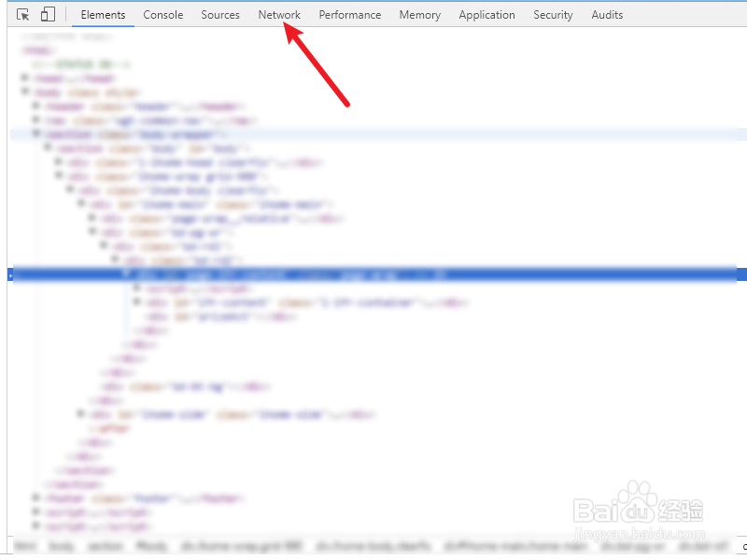The image size is (747, 560).
Task: Click the div class="bd-bt-bg" row
Action: [185, 386]
